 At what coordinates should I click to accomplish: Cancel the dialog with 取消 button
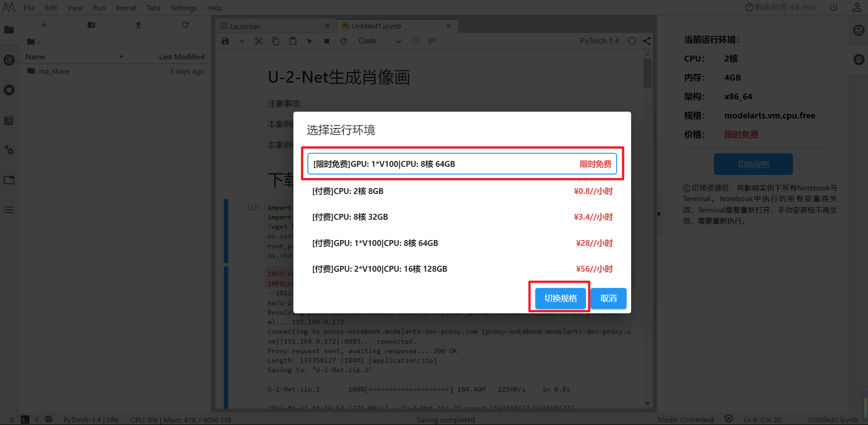click(x=609, y=298)
